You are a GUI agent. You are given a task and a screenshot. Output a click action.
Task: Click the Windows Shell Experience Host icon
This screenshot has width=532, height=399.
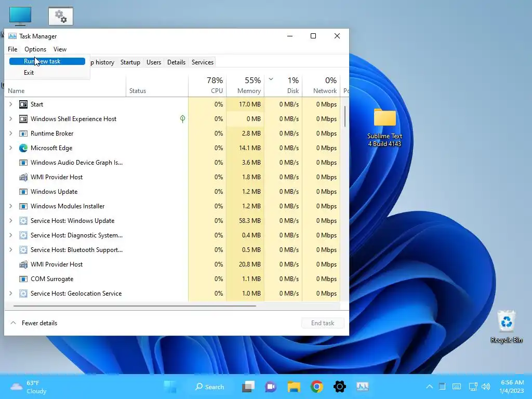[23, 119]
